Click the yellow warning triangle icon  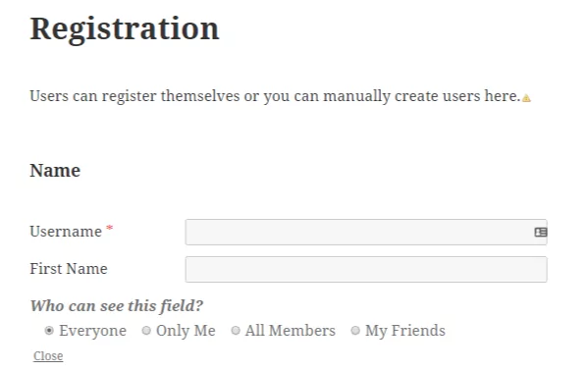(526, 98)
